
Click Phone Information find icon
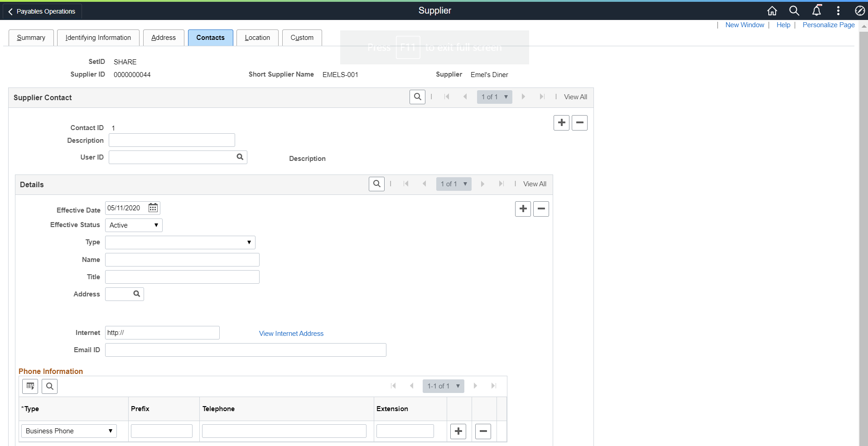(49, 386)
